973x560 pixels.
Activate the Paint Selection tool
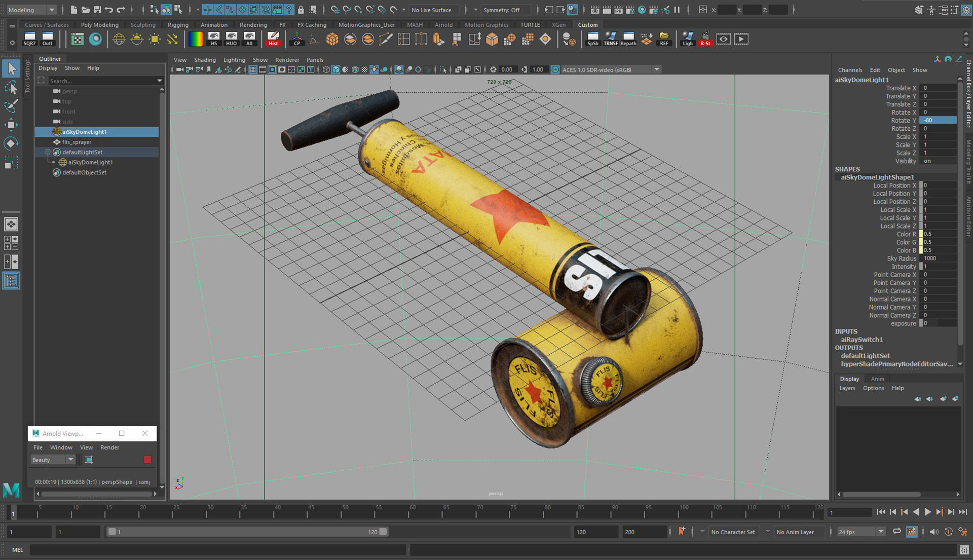pyautogui.click(x=11, y=106)
